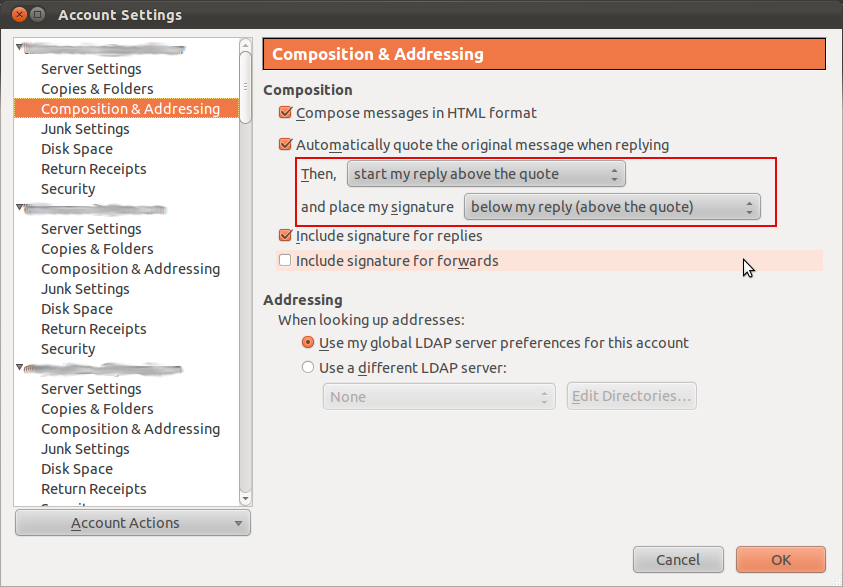Screen dimensions: 843x587
Task: Check Include signature for forwards
Action: (286, 261)
